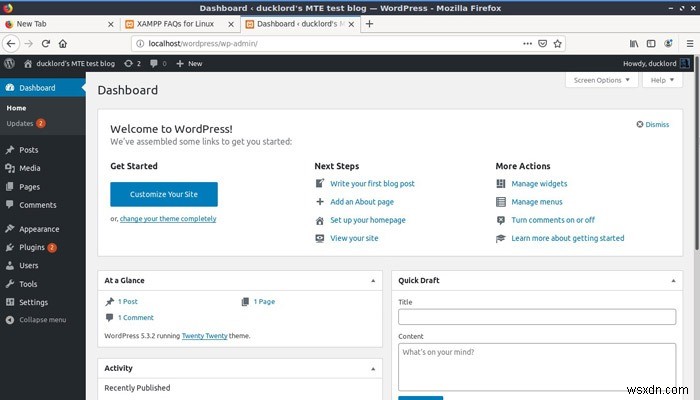Bookmark this page with the star icon
Screen dimensions: 700x400
click(x=557, y=43)
